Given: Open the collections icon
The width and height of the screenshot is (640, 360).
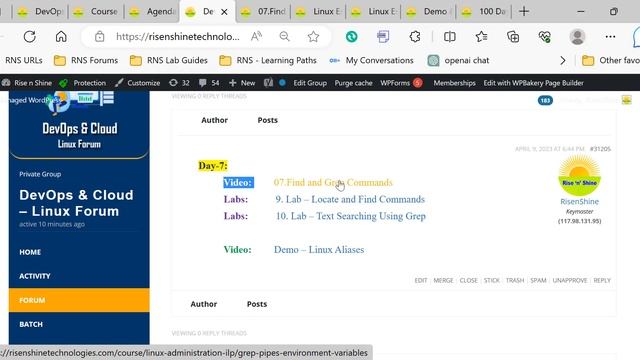Looking at the screenshot, I should click(513, 37).
